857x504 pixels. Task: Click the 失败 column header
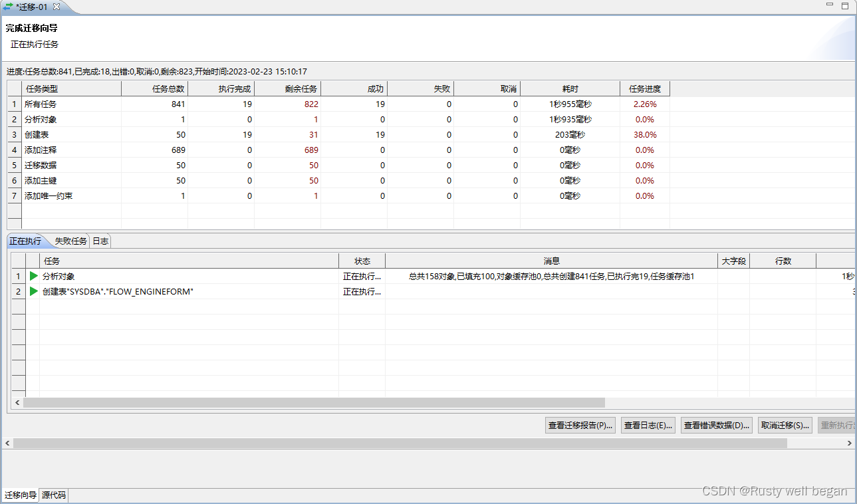click(x=420, y=88)
